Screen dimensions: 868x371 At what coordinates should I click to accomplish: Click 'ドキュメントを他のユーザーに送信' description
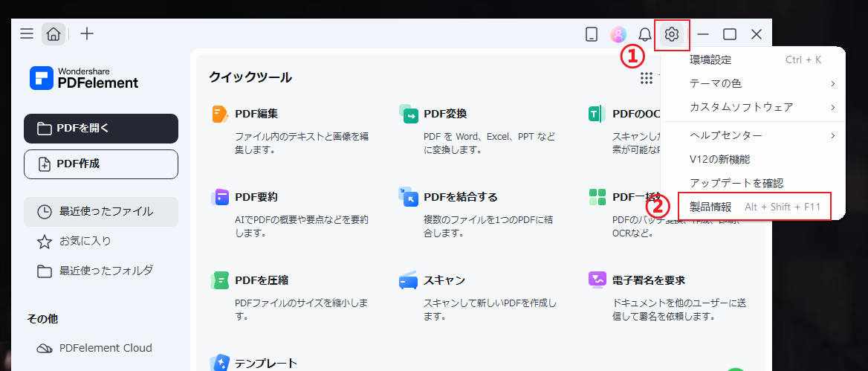pyautogui.click(x=679, y=310)
